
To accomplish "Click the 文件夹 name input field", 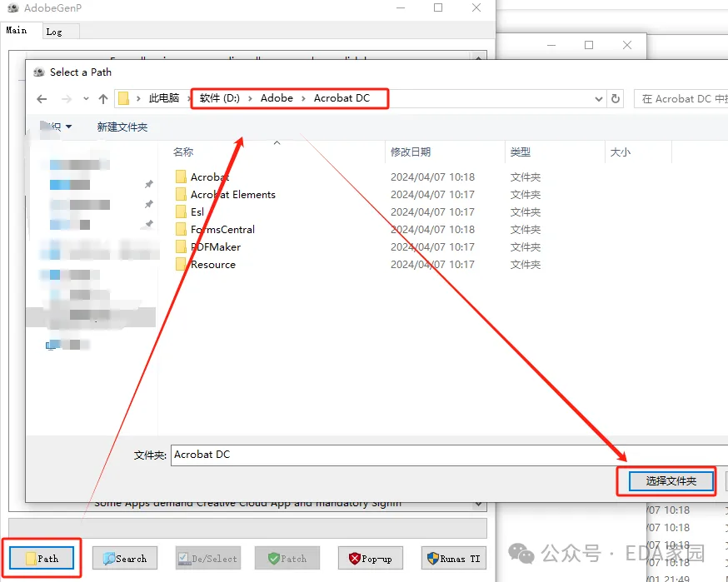I will click(x=450, y=455).
